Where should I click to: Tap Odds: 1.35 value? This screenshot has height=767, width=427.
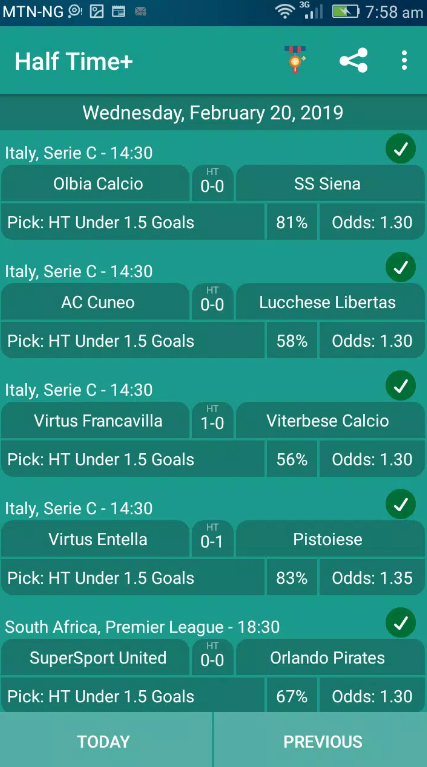pyautogui.click(x=372, y=578)
